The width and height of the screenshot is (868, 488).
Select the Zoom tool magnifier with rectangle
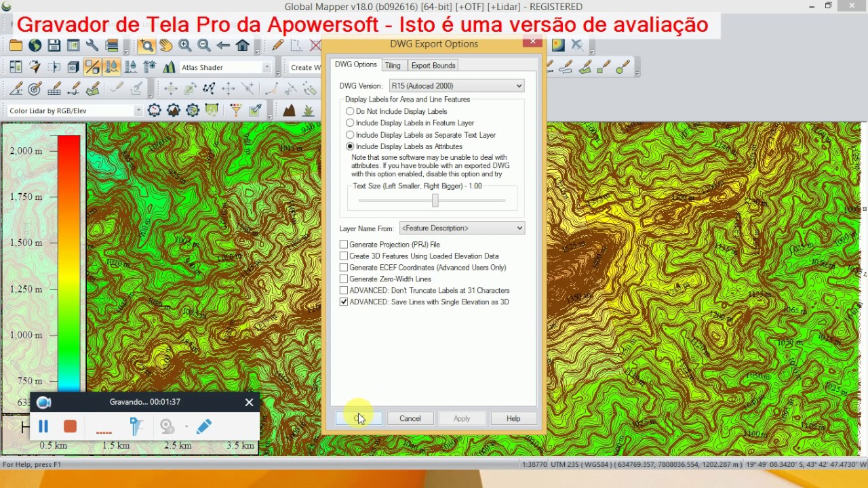pos(146,45)
